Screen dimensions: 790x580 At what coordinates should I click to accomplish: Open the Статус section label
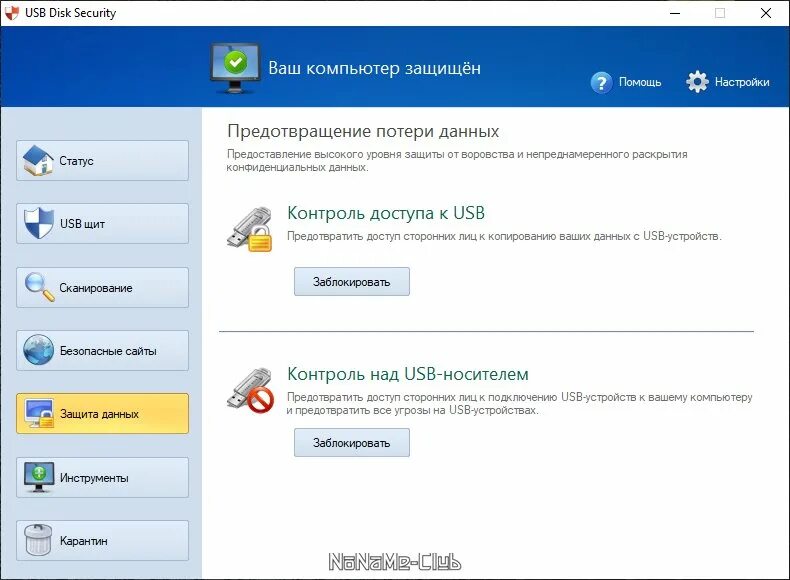pos(77,161)
